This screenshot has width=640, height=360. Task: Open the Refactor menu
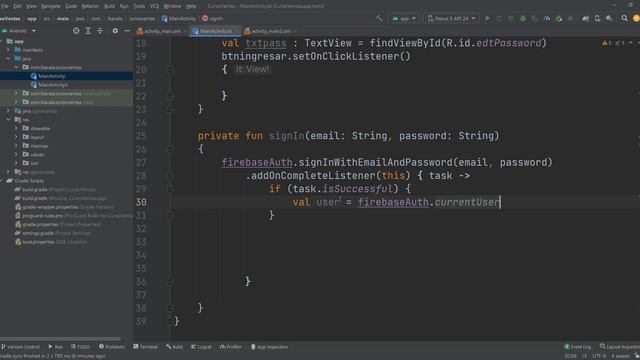coord(90,6)
